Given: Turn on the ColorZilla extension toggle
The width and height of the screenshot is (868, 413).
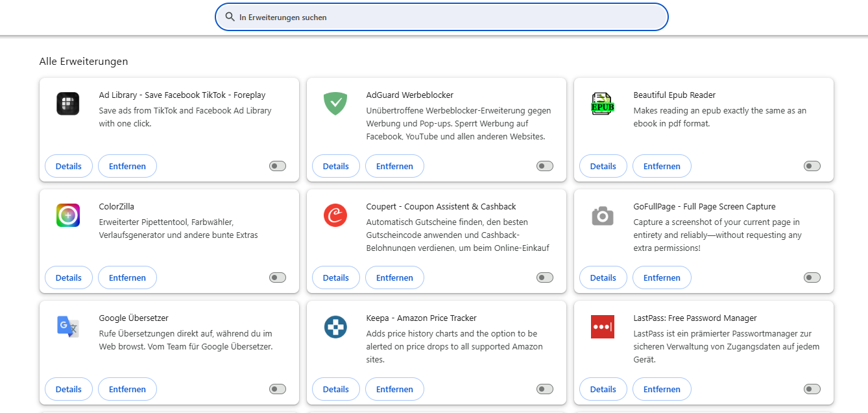Looking at the screenshot, I should (x=278, y=277).
